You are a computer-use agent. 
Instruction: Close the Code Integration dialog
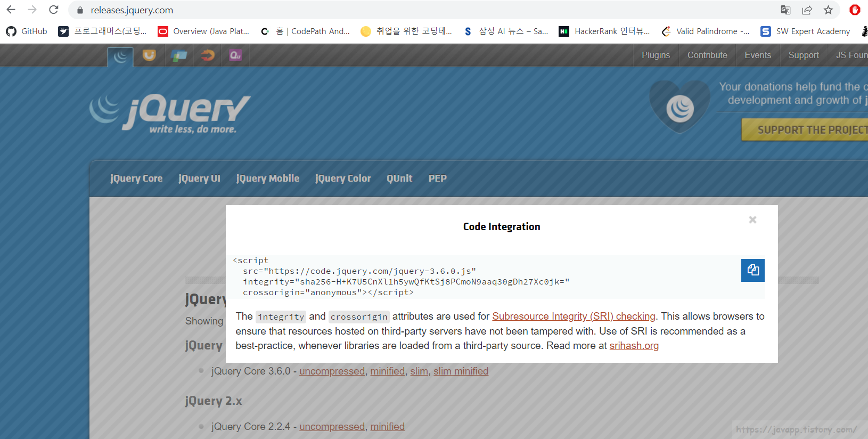[x=752, y=220]
